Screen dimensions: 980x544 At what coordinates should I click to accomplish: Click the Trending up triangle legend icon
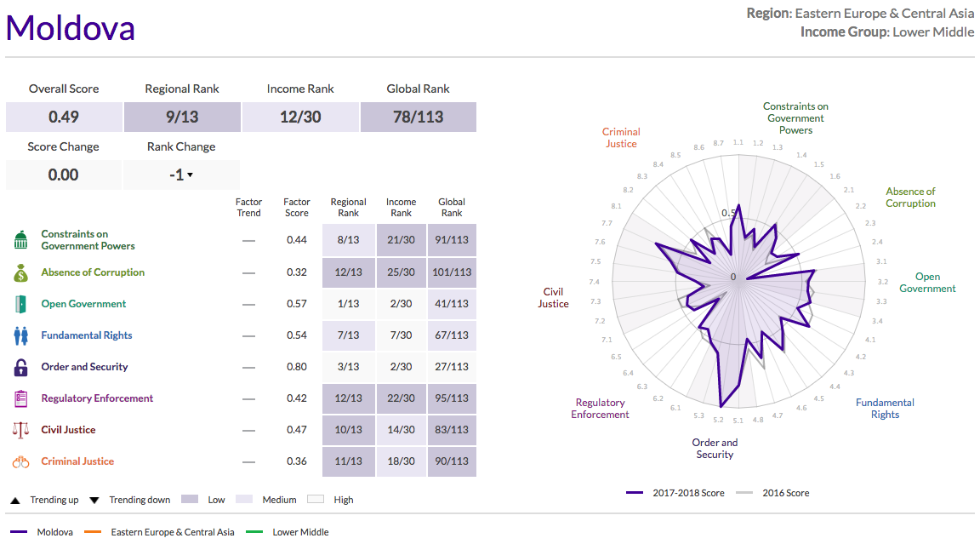[15, 501]
